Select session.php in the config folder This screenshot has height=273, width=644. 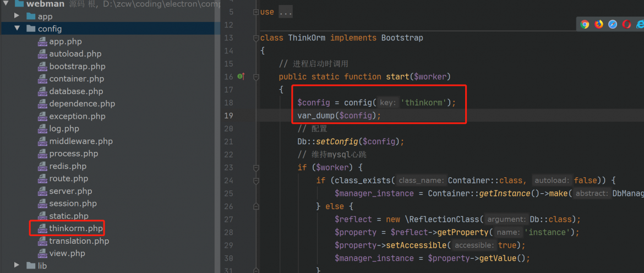coord(73,204)
